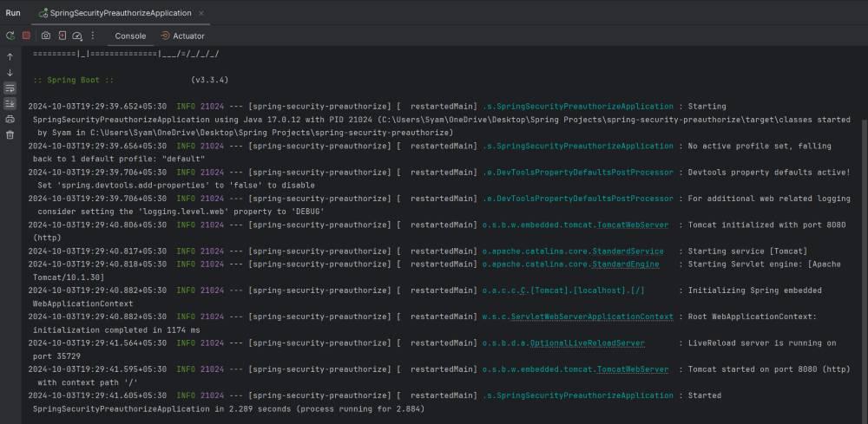
Task: Open SpringSecurityPreauthorizeApplication link on the No active profile line
Action: pyautogui.click(x=578, y=146)
